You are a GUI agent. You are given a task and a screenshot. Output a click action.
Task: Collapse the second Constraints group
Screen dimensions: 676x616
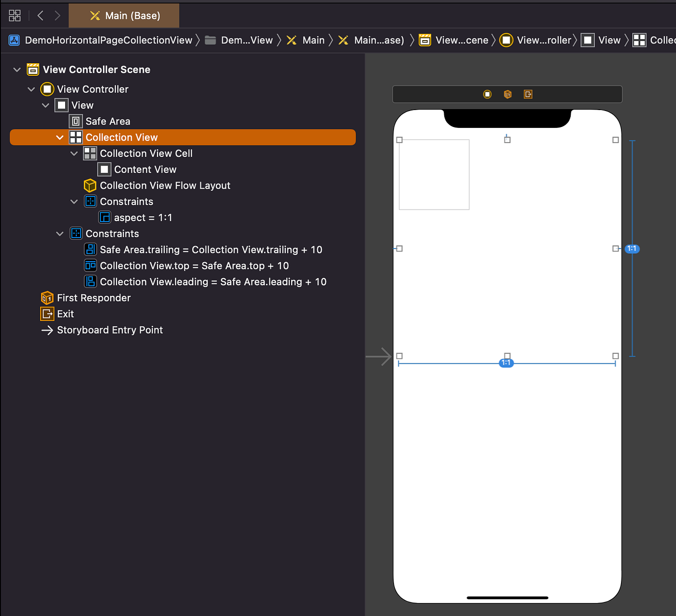click(60, 234)
